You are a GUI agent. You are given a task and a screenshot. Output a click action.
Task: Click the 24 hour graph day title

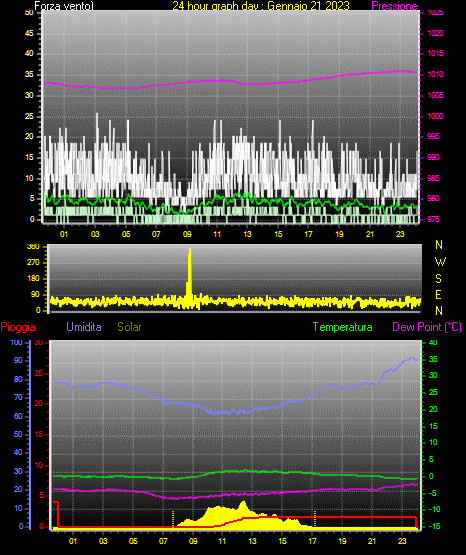[x=261, y=6]
